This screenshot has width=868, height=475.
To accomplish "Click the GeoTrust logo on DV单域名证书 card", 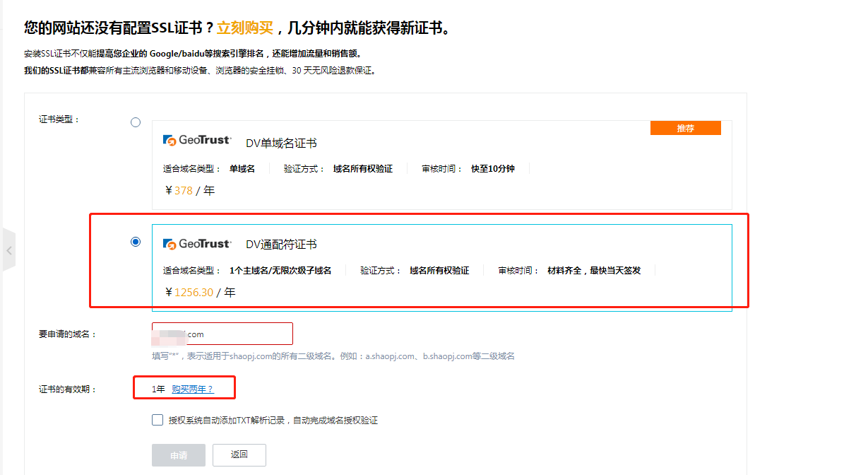I will (x=197, y=140).
